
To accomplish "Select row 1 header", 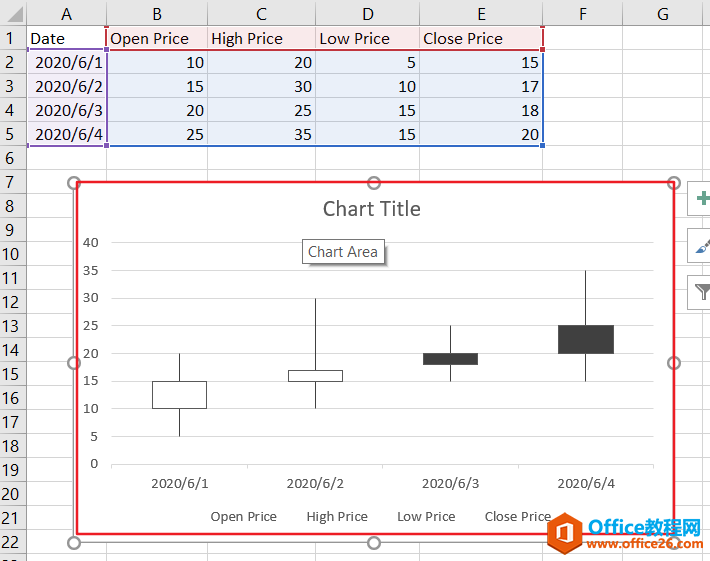I will point(13,38).
